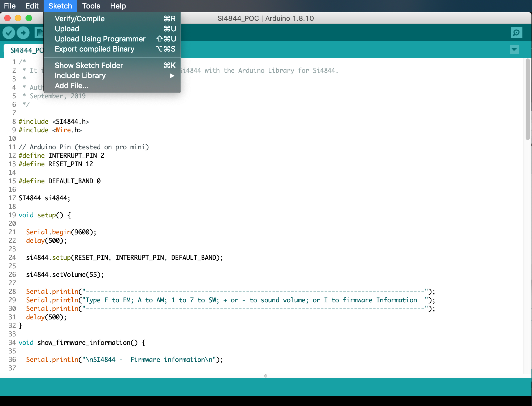
Task: Click the console divider handle dot
Action: [265, 376]
